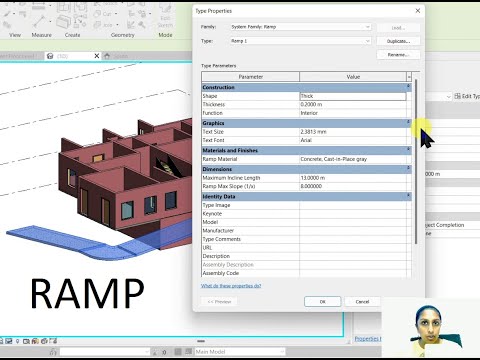Viewport: 480px width, 360px height.
Task: Click the Thickness value 0.2000 m
Action: 353,104
